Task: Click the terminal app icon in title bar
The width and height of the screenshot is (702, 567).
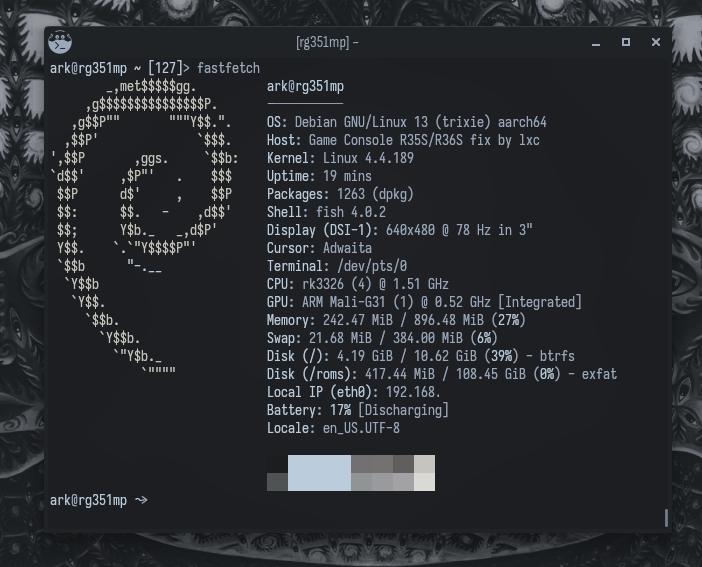Action: click(60, 42)
